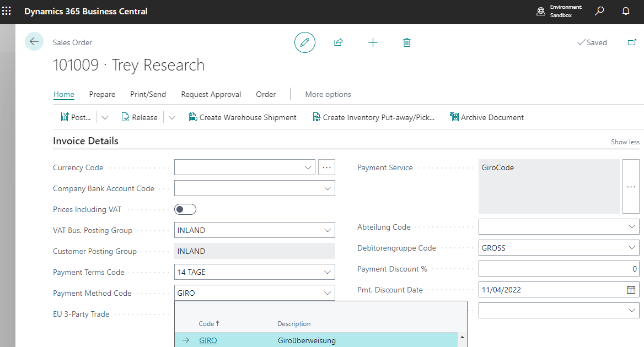The image size is (644, 347).
Task: Switch to the Prepare tab
Action: (102, 94)
